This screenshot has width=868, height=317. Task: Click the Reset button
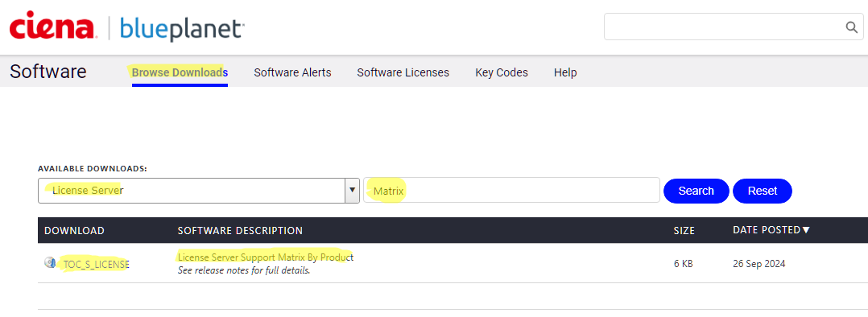click(763, 191)
